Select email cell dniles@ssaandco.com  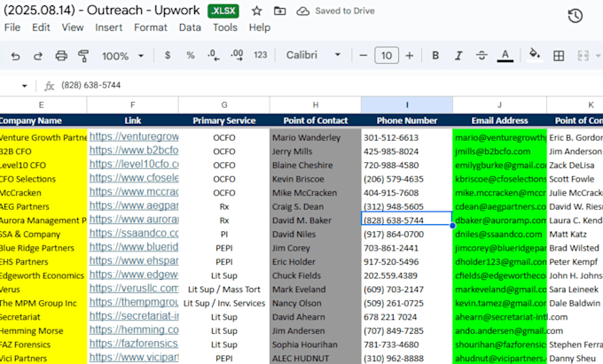tap(499, 234)
